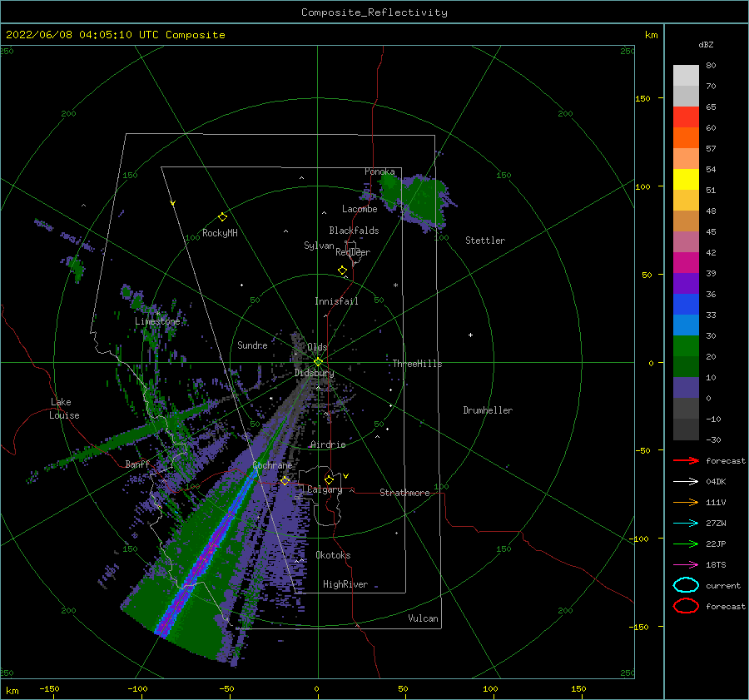
Task: Click the RockyMH label
Action: tap(220, 233)
